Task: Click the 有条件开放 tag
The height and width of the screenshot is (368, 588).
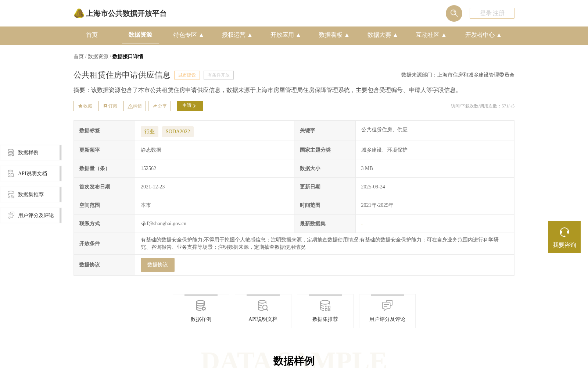Action: [x=219, y=75]
